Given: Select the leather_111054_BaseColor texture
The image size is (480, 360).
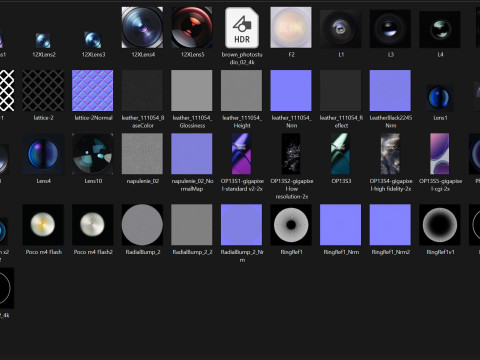Looking at the screenshot, I should click(142, 90).
